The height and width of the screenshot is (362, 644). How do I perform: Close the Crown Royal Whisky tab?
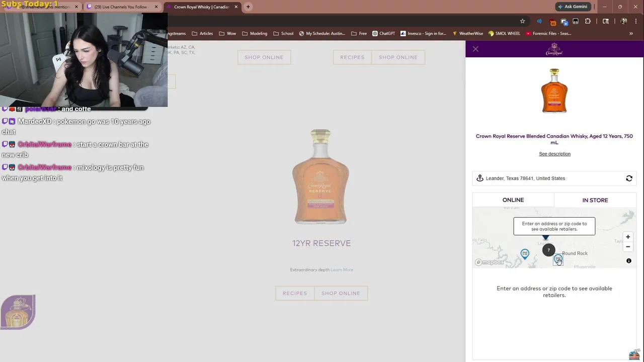point(236,7)
